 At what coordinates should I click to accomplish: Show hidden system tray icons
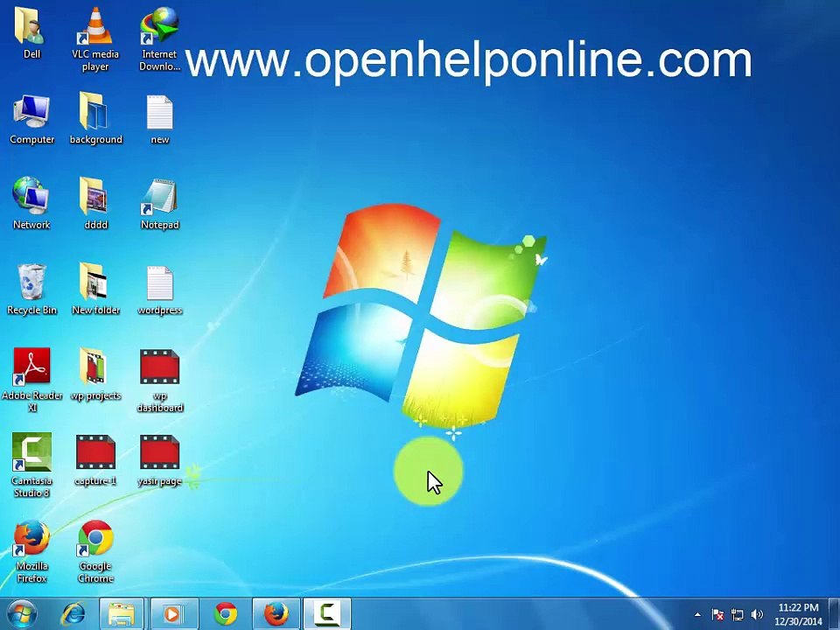(x=697, y=614)
